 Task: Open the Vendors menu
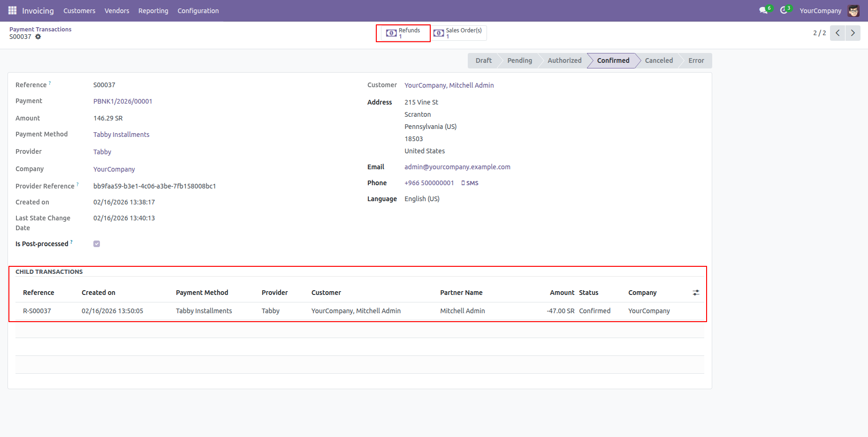[x=117, y=11]
